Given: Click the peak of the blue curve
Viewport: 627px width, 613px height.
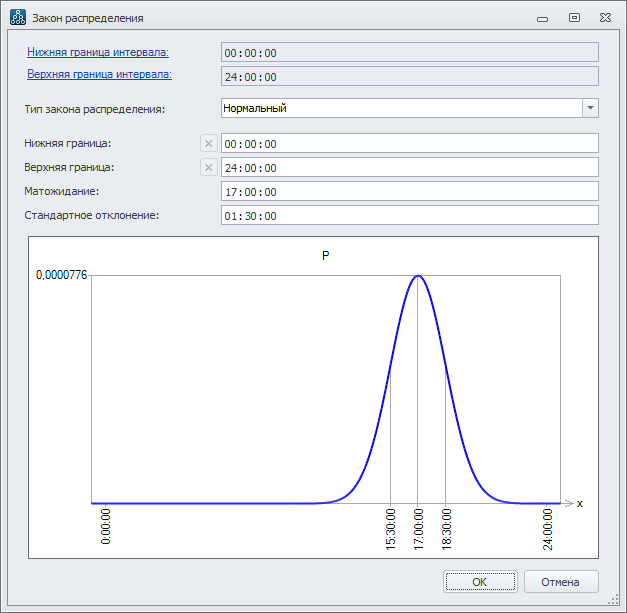Looking at the screenshot, I should pyautogui.click(x=417, y=276).
